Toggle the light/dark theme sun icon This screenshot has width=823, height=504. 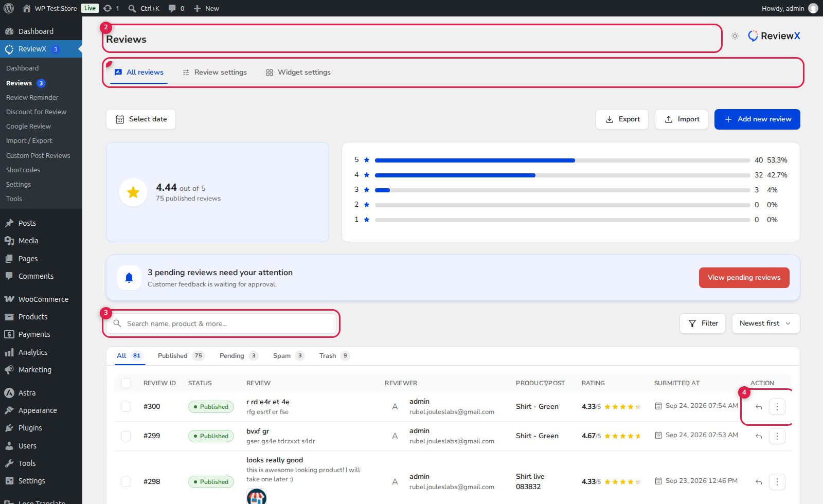coord(735,36)
